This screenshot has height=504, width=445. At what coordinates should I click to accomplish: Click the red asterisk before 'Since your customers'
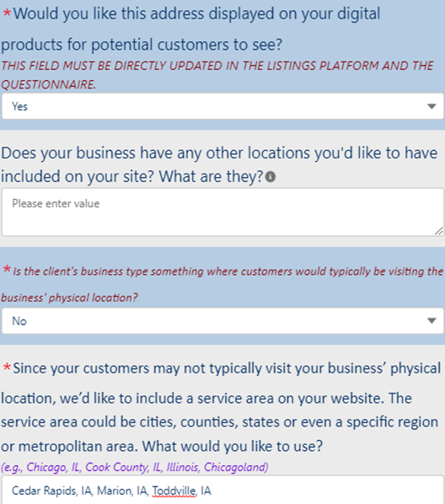point(7,367)
